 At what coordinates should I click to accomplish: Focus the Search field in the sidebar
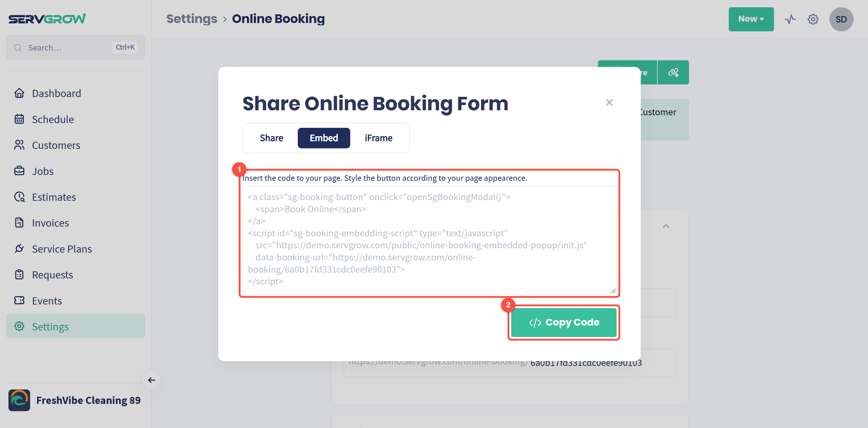tap(76, 48)
